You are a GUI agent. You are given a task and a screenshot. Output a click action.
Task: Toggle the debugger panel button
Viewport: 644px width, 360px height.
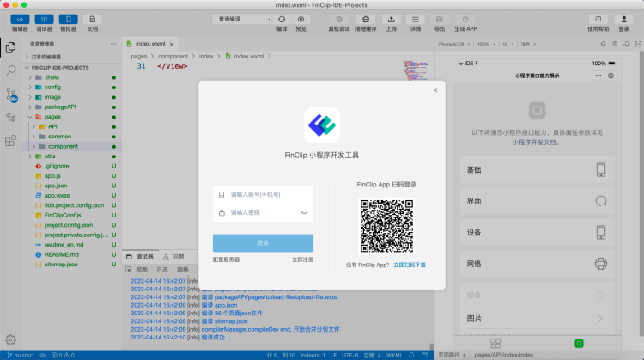[x=44, y=19]
